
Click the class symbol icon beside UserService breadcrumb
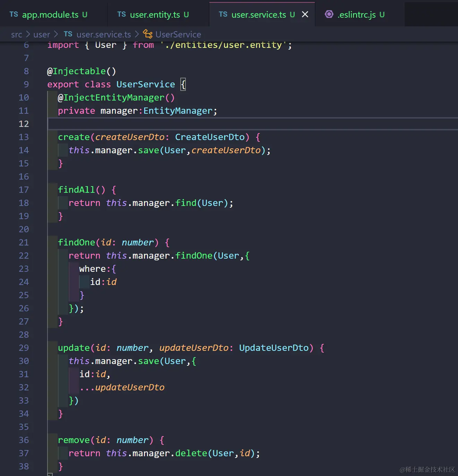pyautogui.click(x=148, y=34)
